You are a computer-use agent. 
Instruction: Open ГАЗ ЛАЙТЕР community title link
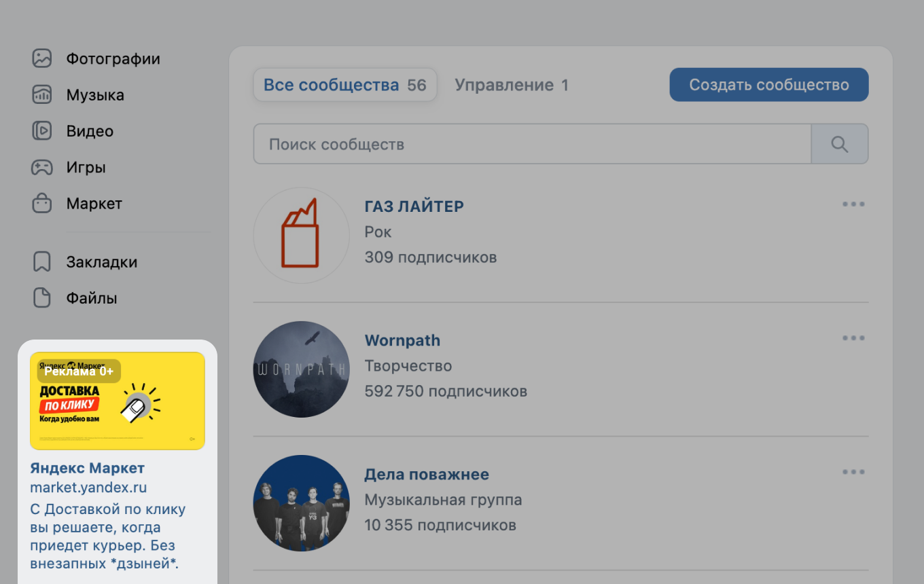(414, 206)
